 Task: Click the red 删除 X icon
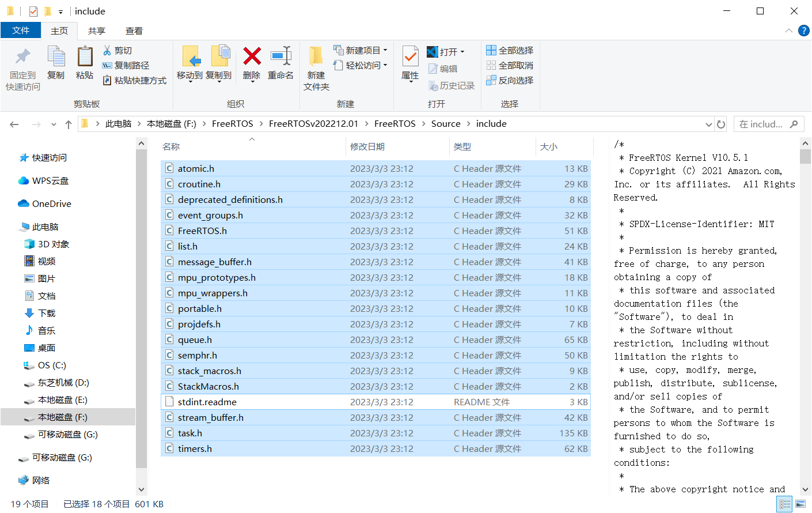(x=252, y=56)
